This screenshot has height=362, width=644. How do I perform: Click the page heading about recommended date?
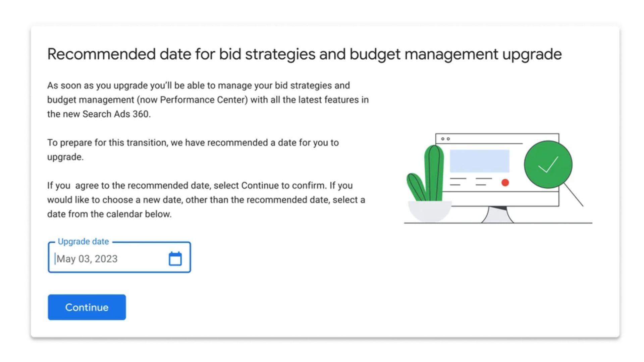click(x=304, y=54)
